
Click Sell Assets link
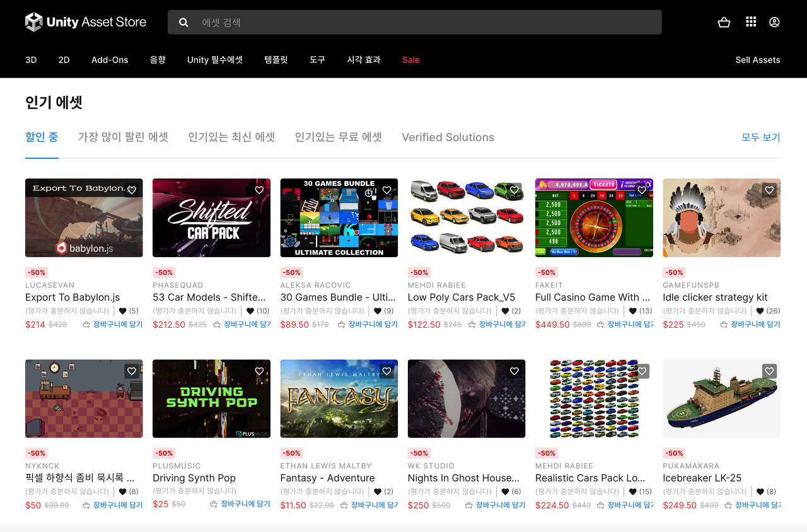pyautogui.click(x=758, y=60)
